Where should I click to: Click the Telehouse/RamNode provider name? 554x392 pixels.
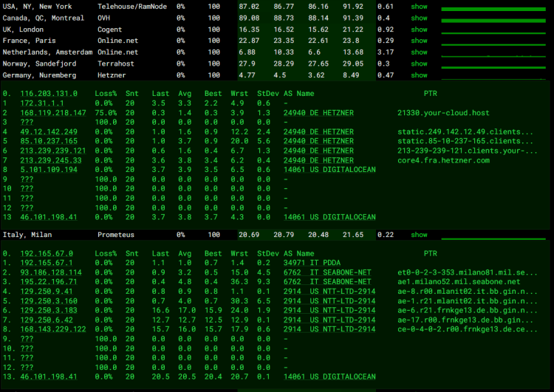click(x=133, y=6)
